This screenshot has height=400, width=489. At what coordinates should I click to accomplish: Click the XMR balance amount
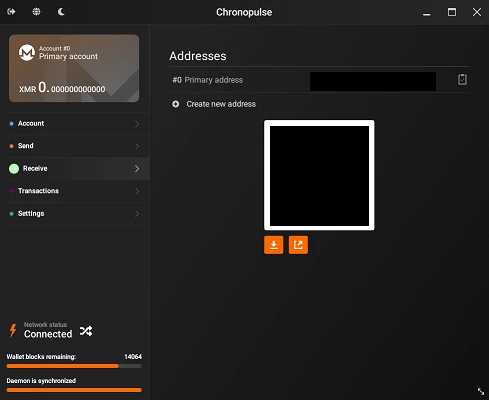(x=62, y=88)
